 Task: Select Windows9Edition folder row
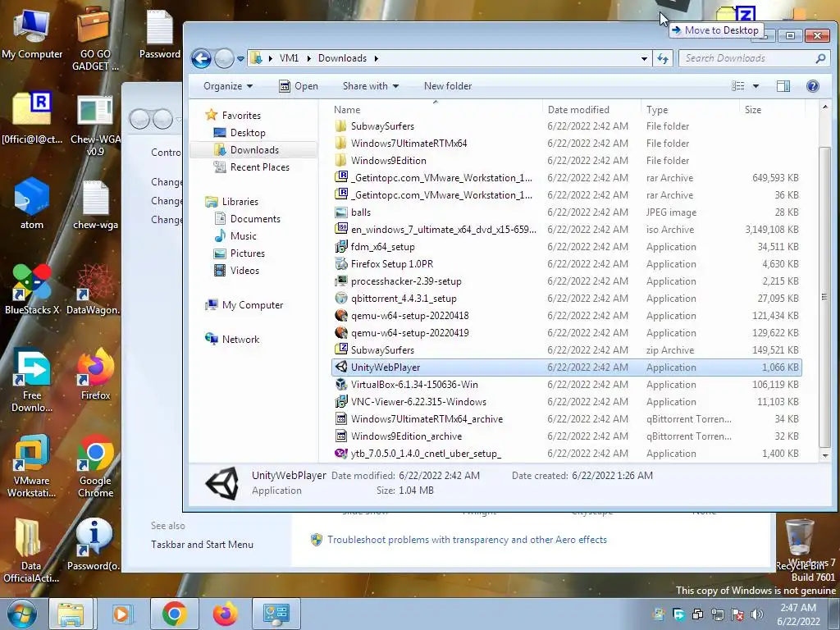566,161
